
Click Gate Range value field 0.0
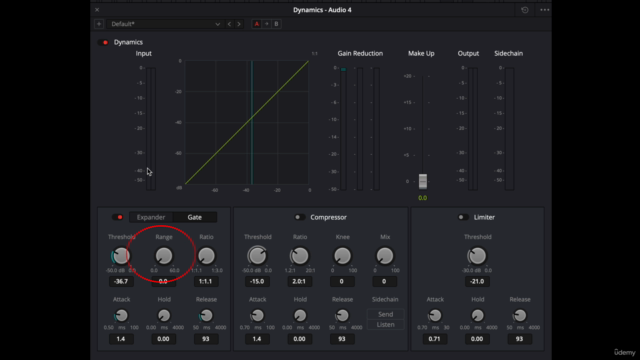click(x=163, y=281)
